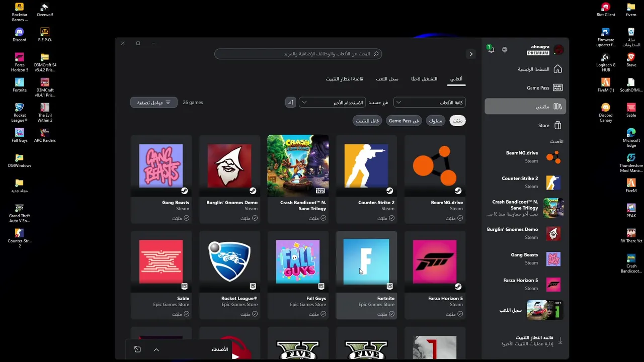This screenshot has width=644, height=362.
Task: Expand the الأصدقاء friends panel chevron
Action: coord(156,349)
